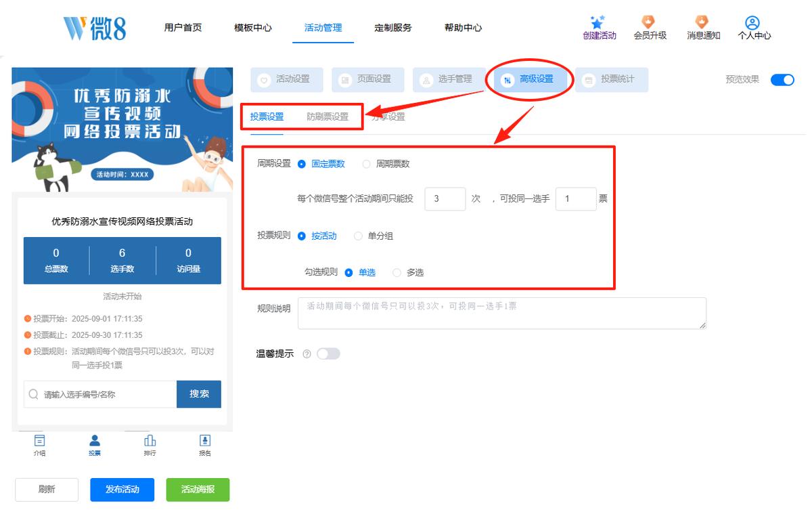Enable the 温馨提示 switch
Image resolution: width=812 pixels, height=516 pixels.
(x=328, y=353)
